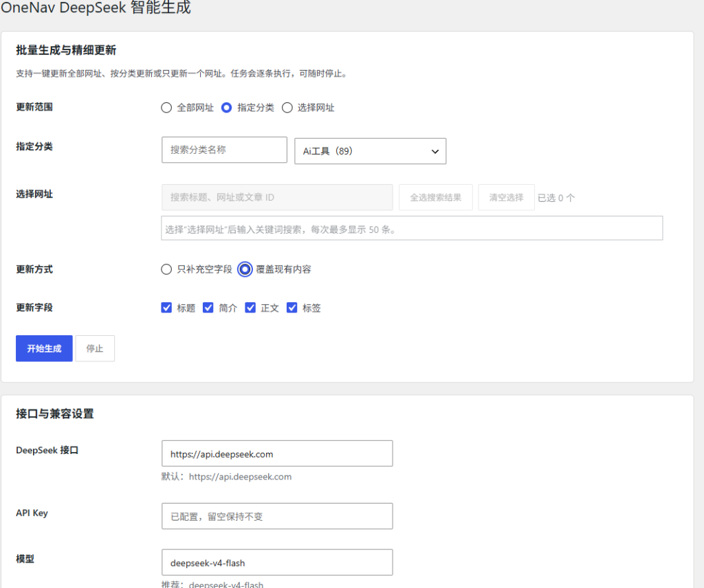This screenshot has width=704, height=588.
Task: Click the 更新方式 label
Action: tap(34, 269)
